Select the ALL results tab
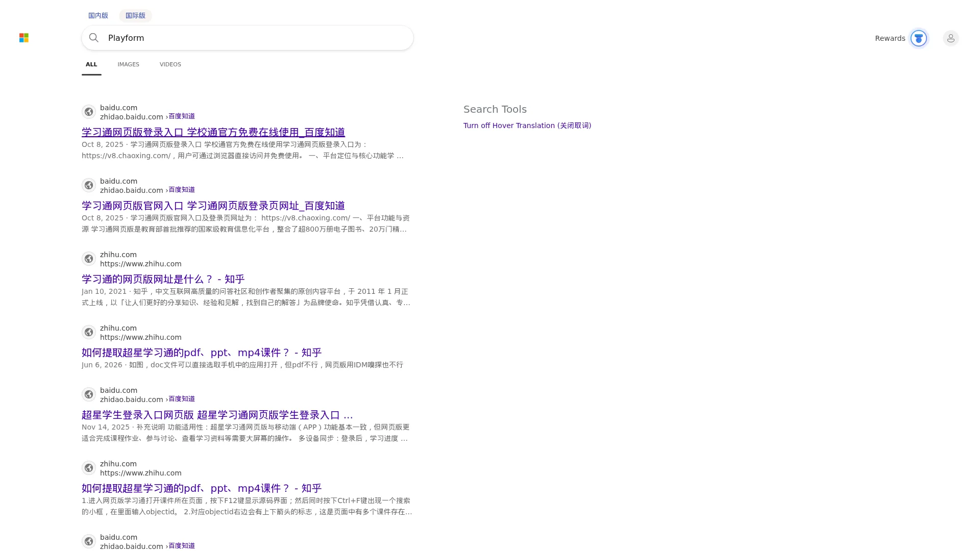The height and width of the screenshot is (551, 980). pyautogui.click(x=91, y=64)
